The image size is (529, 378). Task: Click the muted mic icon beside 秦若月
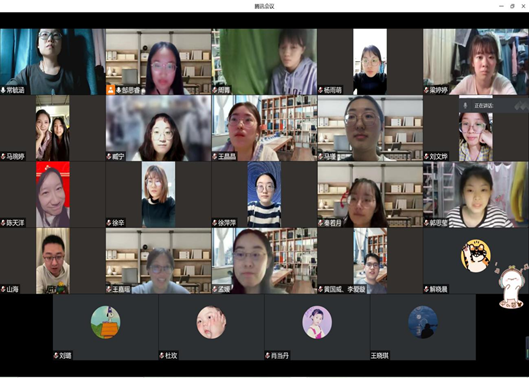pyautogui.click(x=321, y=223)
